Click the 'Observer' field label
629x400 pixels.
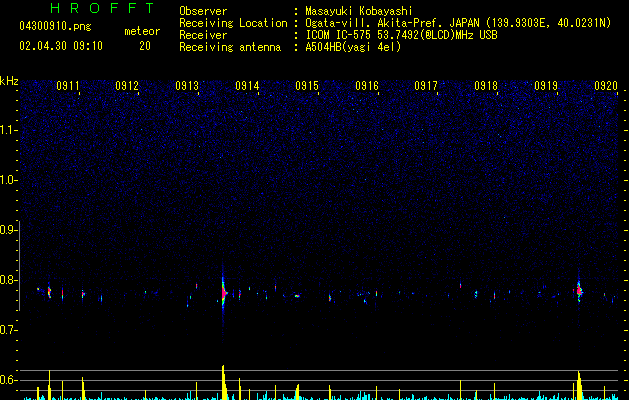(203, 11)
